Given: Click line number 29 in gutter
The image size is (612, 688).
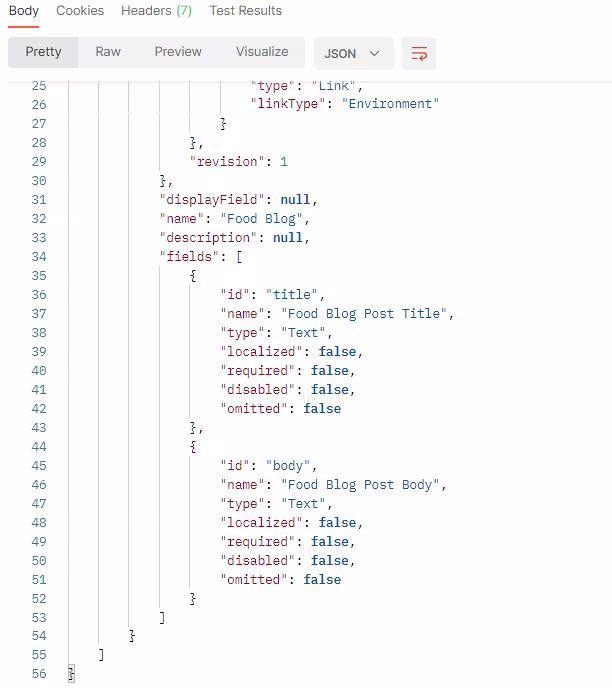Looking at the screenshot, I should (39, 161).
